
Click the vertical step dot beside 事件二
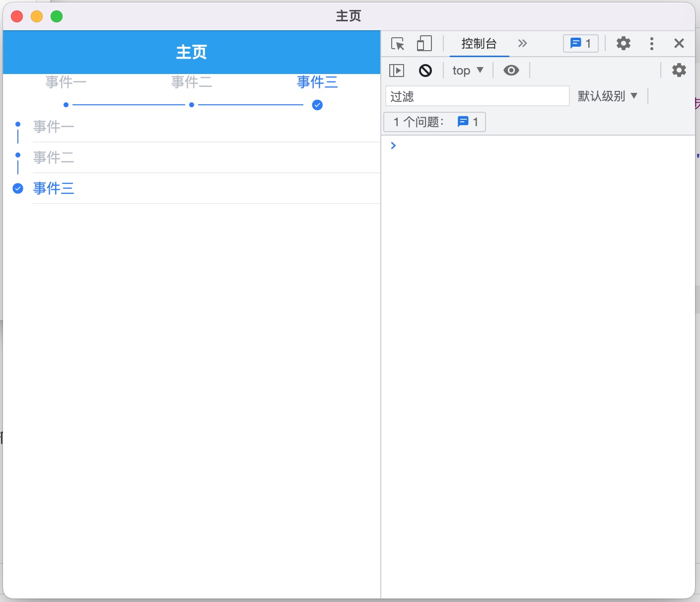(x=18, y=155)
